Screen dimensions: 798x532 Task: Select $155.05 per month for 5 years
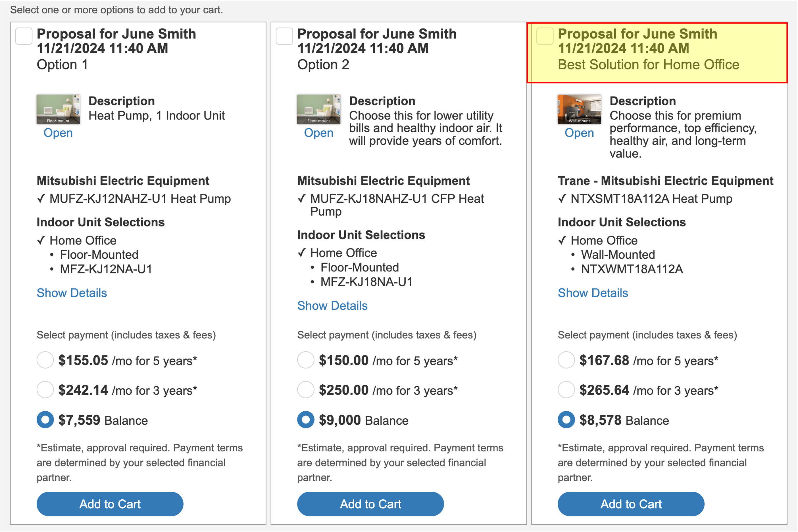tap(45, 360)
